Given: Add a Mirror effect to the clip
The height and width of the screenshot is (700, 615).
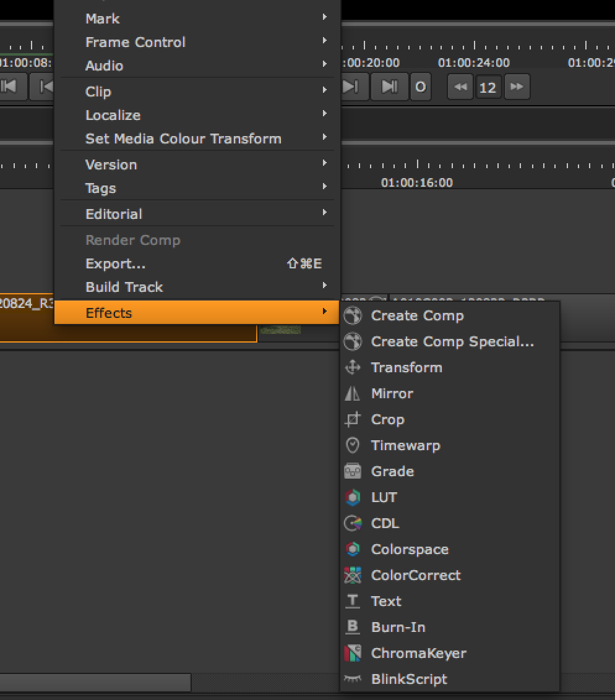Looking at the screenshot, I should pyautogui.click(x=392, y=393).
